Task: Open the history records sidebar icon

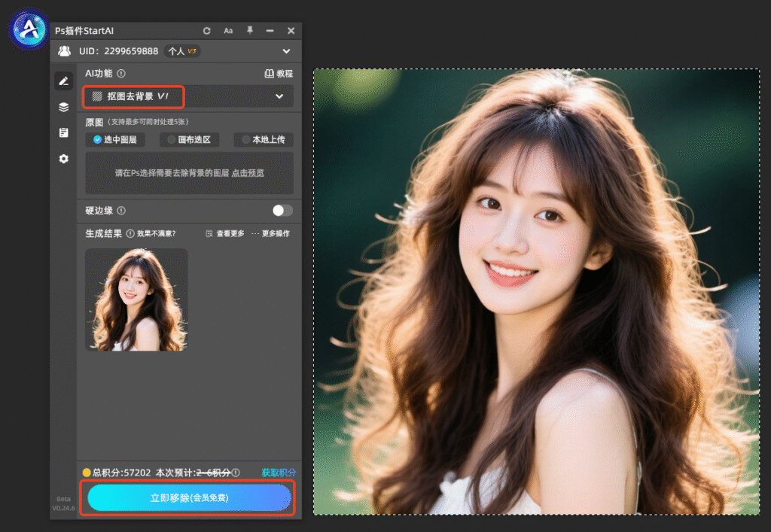Action: (x=64, y=132)
